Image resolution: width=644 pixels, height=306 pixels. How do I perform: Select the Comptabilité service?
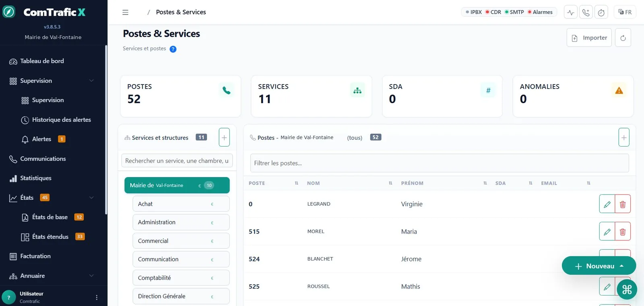pyautogui.click(x=181, y=278)
